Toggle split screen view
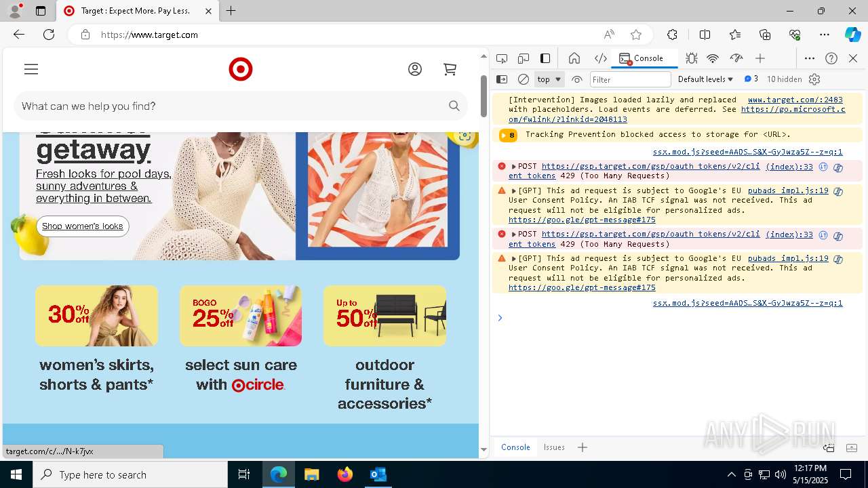The height and width of the screenshot is (488, 868). pos(705,35)
